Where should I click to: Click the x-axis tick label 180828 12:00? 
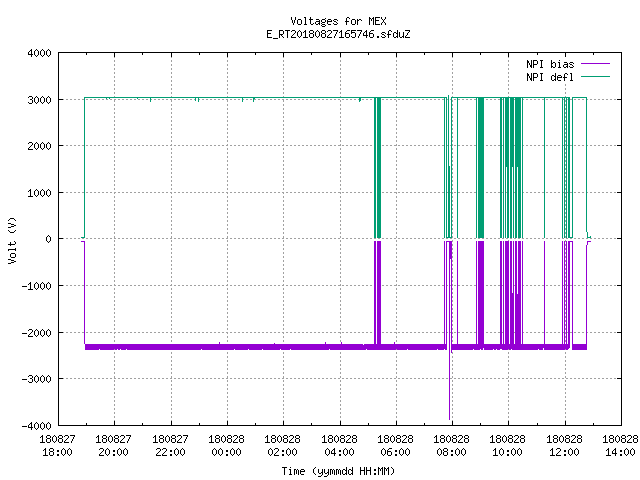[x=564, y=446]
